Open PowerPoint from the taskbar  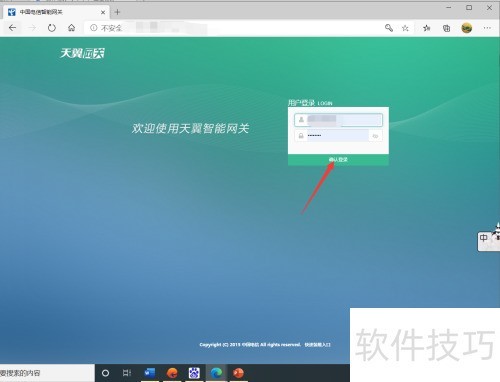click(238, 373)
